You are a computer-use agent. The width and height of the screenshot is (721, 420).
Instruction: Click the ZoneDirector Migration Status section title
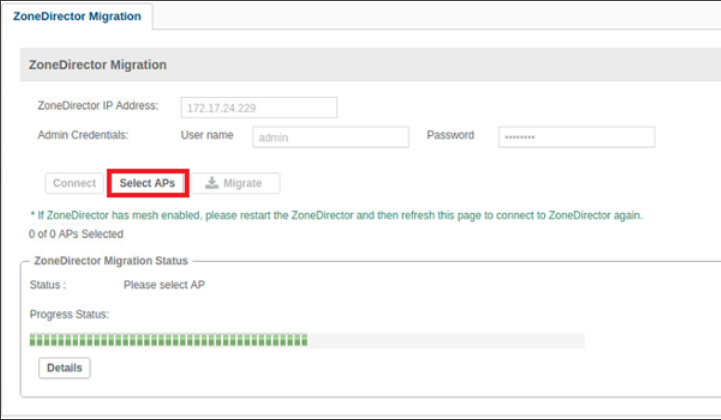point(111,260)
